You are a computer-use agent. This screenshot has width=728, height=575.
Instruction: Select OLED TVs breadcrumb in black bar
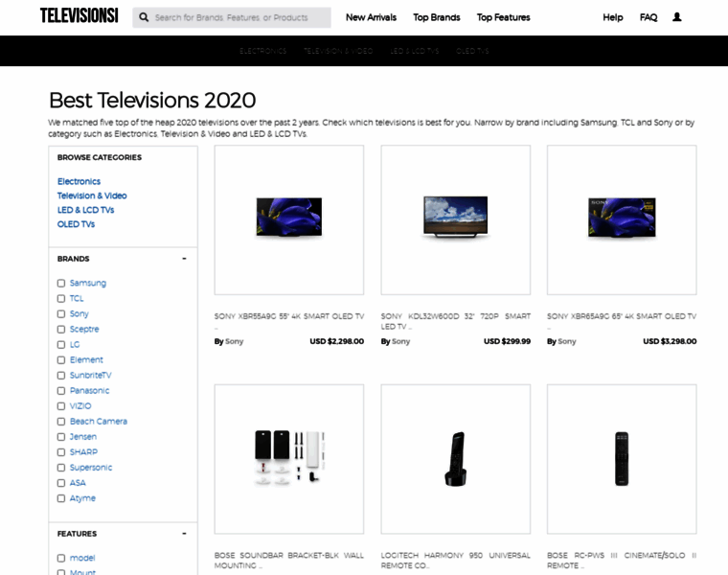[x=472, y=51]
